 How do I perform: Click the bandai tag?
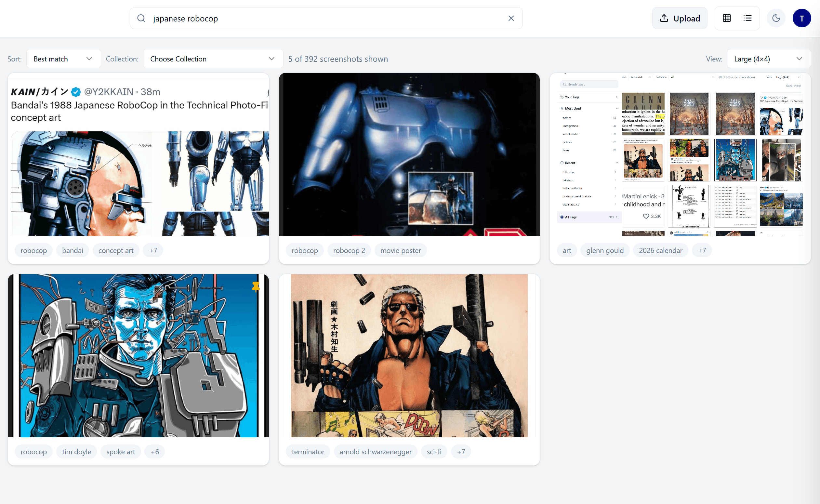[72, 250]
